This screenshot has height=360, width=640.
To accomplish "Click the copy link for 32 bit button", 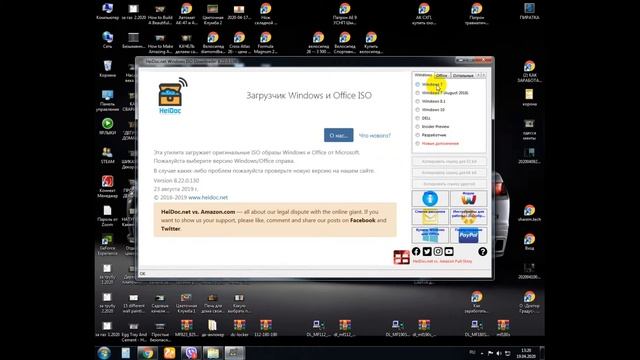I will pos(449,162).
